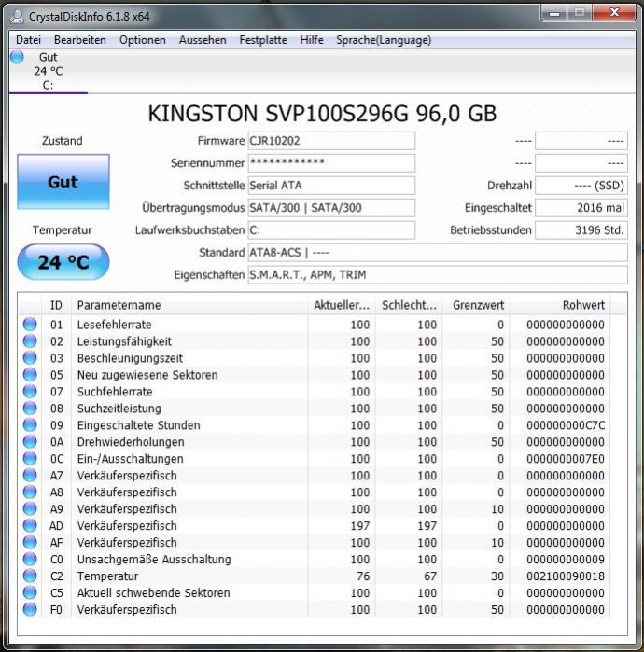This screenshot has height=652, width=644.
Task: Click status orb for attribute F0 row
Action: pyautogui.click(x=30, y=609)
